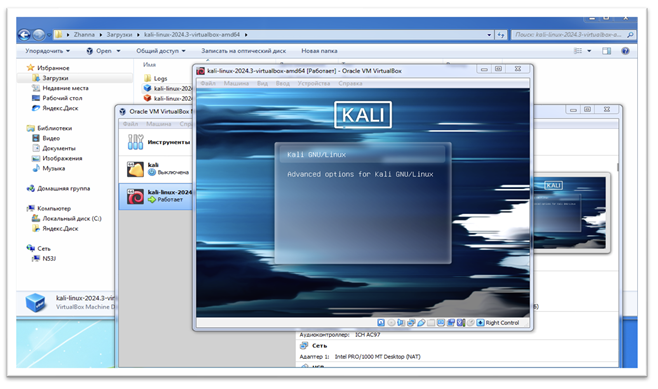Click the USB devices icon in VM status bar
Image resolution: width=658 pixels, height=389 pixels.
[x=421, y=322]
